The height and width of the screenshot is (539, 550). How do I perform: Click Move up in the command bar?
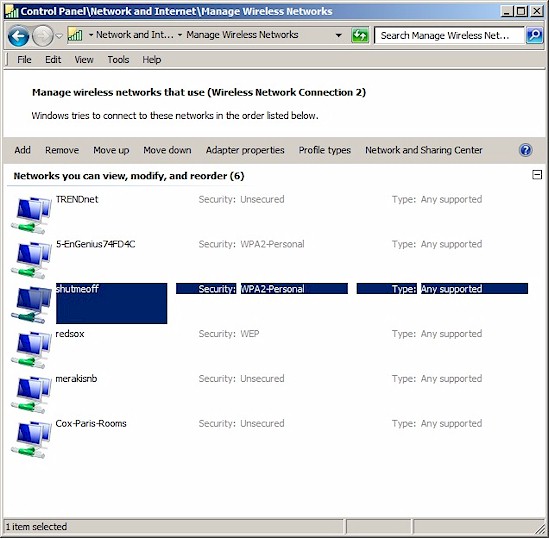[111, 150]
